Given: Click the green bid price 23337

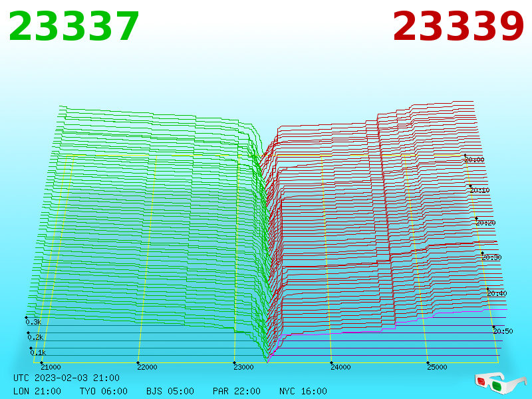Looking at the screenshot, I should click(74, 27).
